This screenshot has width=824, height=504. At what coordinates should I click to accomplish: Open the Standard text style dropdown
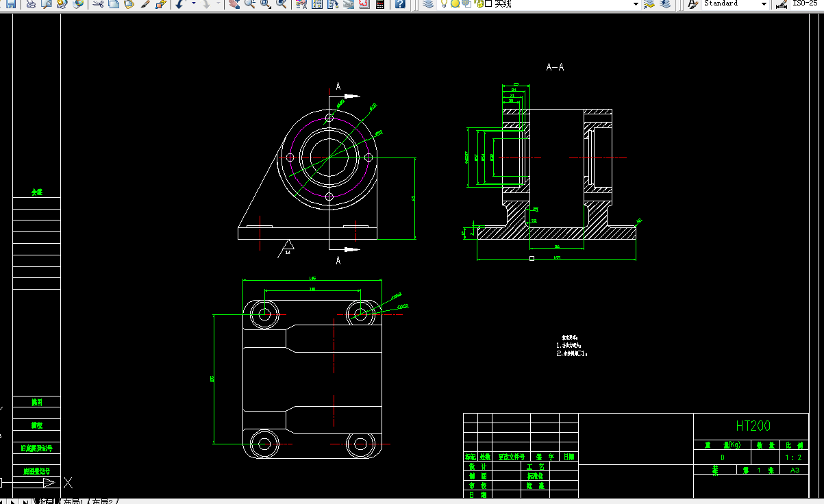(x=764, y=4)
